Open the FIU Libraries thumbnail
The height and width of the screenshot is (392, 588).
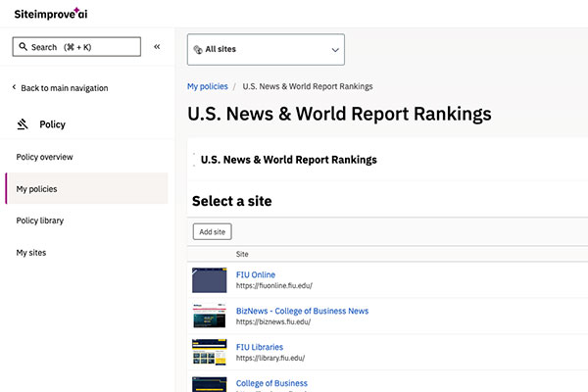(210, 352)
